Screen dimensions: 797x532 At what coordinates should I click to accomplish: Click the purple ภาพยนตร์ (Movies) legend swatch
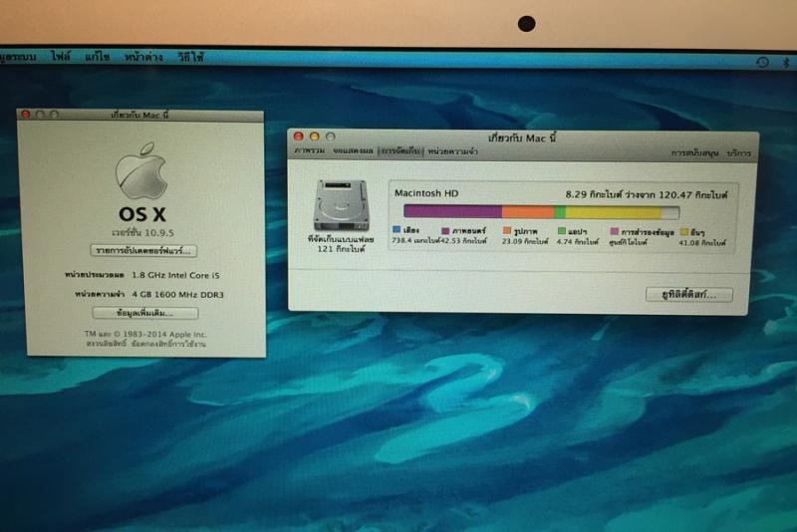(445, 231)
